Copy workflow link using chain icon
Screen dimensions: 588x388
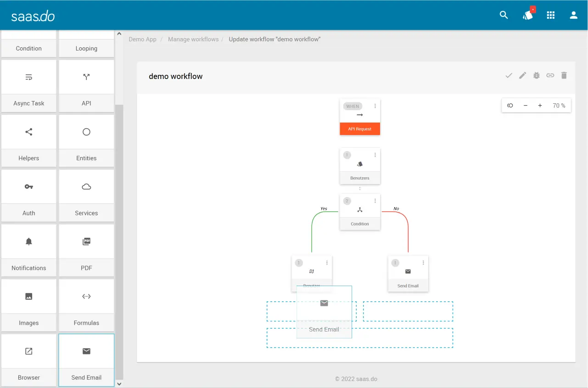550,75
